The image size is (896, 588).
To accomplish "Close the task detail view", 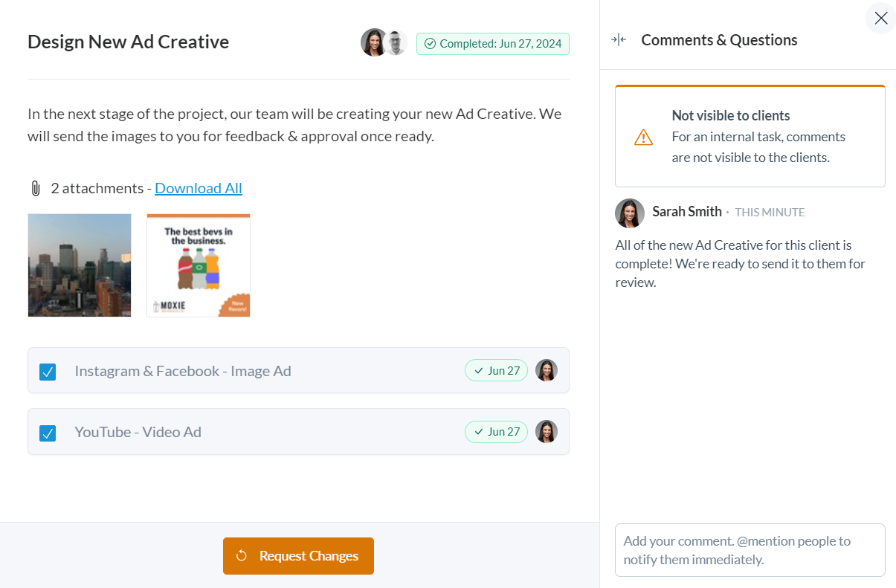I will pyautogui.click(x=880, y=19).
